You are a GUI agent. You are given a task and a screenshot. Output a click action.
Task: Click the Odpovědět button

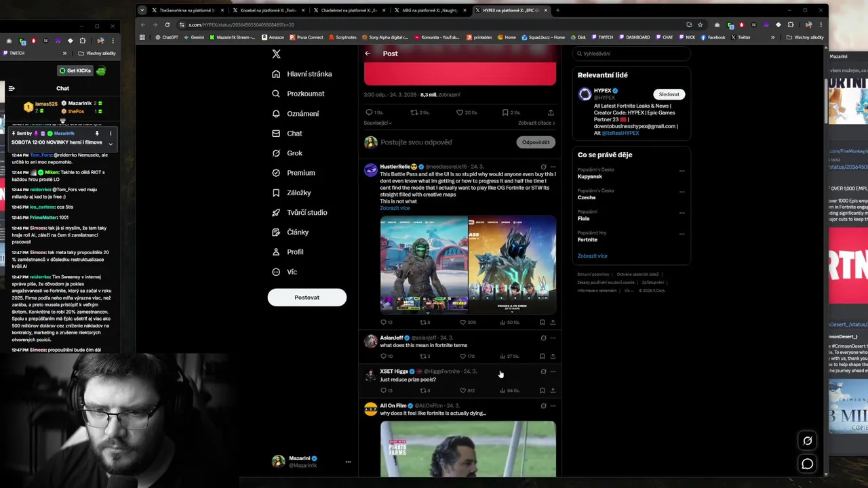point(536,142)
